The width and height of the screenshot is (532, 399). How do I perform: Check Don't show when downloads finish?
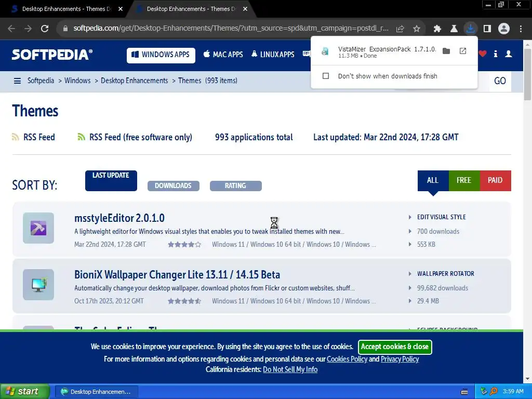(326, 76)
